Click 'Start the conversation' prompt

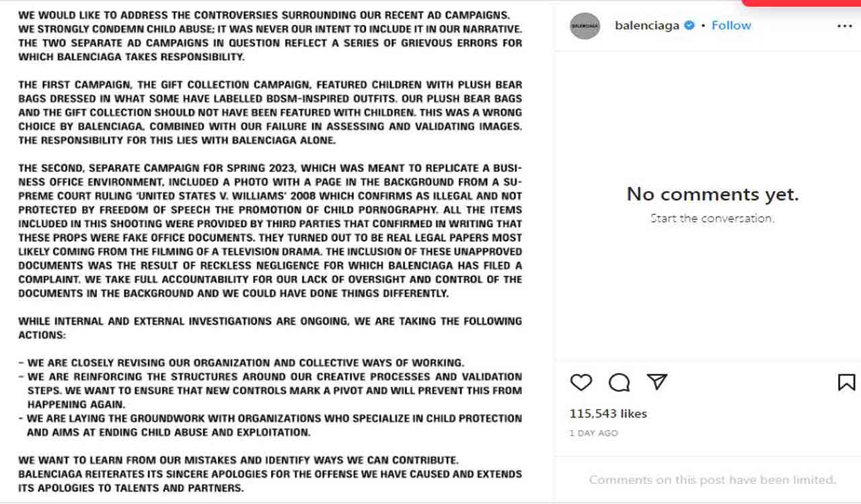(x=712, y=218)
